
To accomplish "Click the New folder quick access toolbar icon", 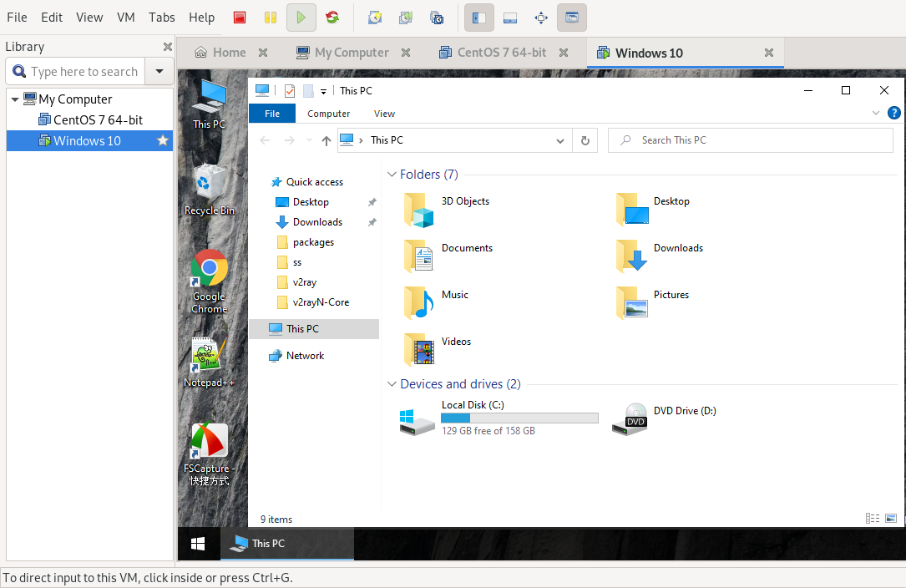I will point(309,91).
